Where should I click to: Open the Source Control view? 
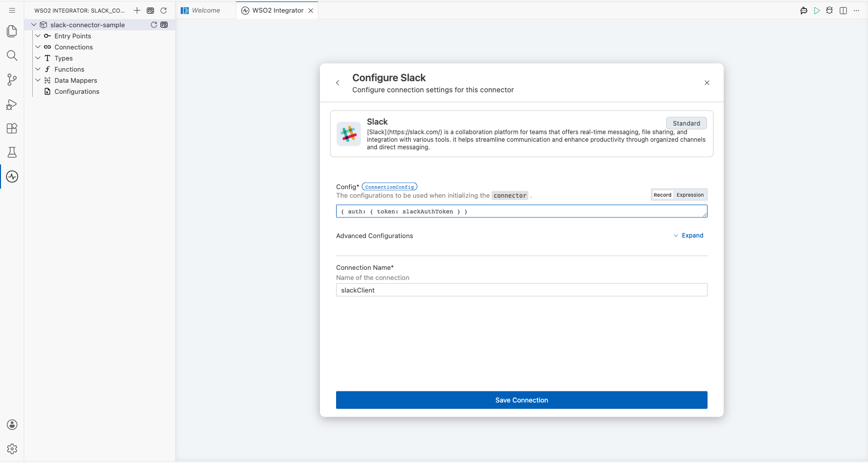coord(12,80)
